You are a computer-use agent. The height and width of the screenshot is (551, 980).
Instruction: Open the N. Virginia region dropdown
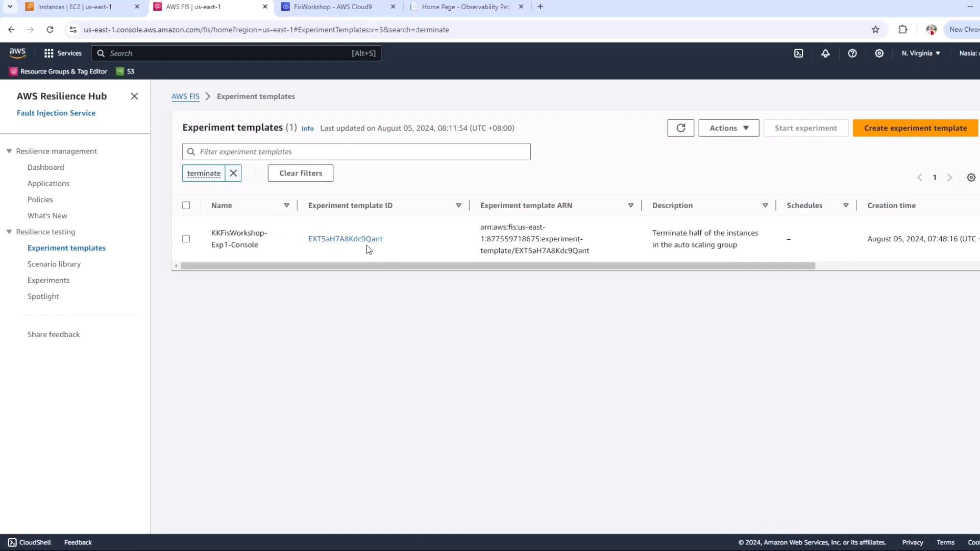point(920,53)
